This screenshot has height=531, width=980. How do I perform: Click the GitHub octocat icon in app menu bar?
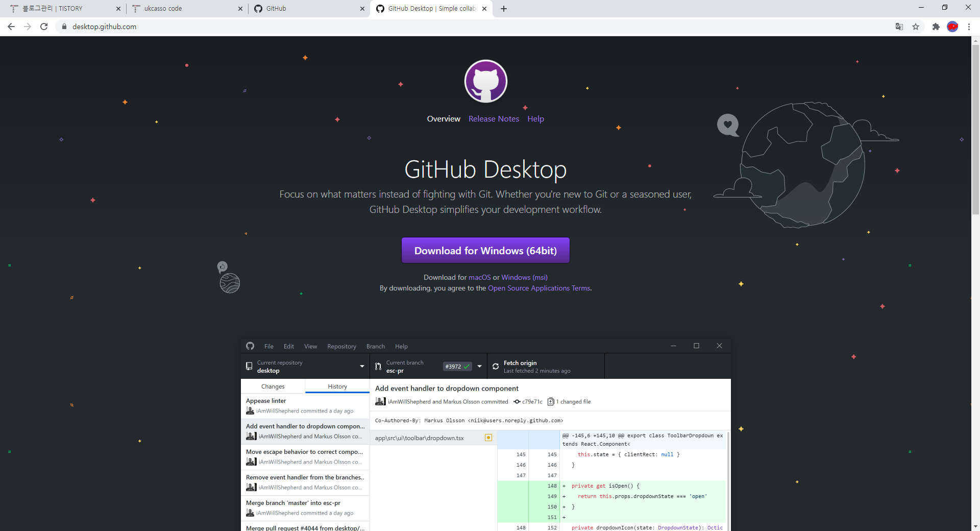click(250, 346)
